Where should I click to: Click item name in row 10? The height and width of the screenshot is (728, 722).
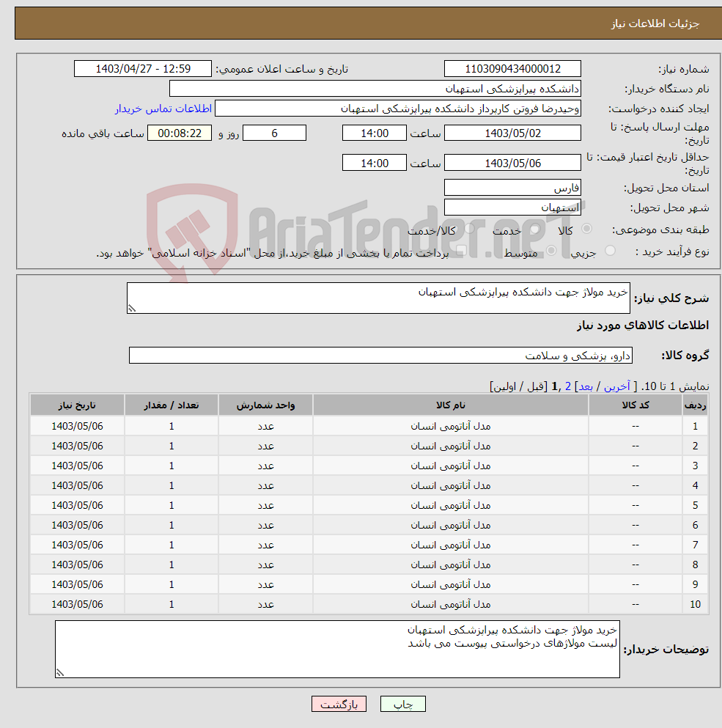pos(450,605)
